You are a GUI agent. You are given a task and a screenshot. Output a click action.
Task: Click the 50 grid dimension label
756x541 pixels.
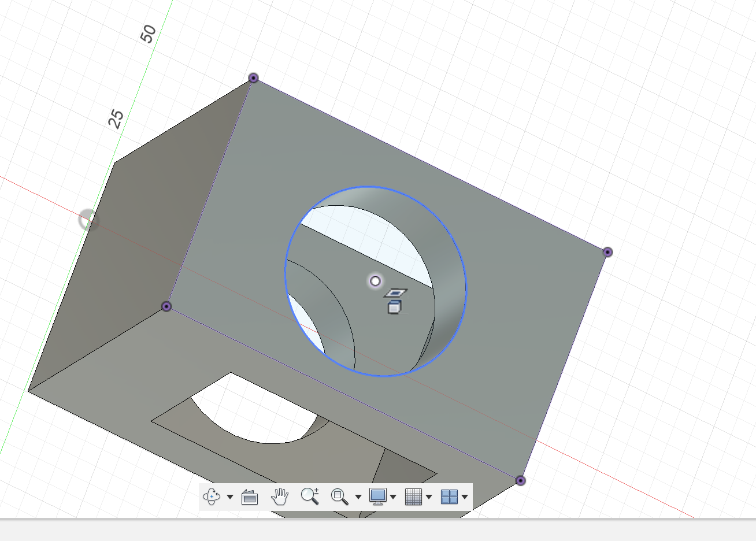148,33
